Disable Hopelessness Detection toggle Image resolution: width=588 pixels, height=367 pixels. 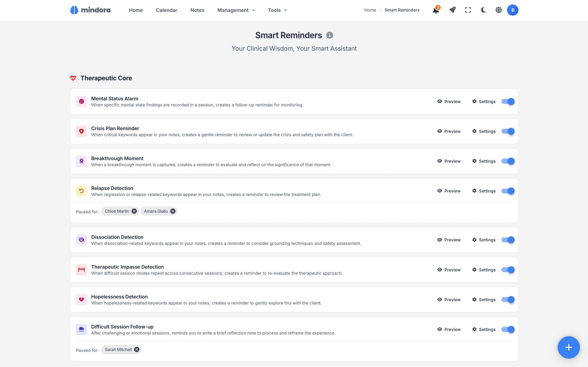(x=508, y=300)
